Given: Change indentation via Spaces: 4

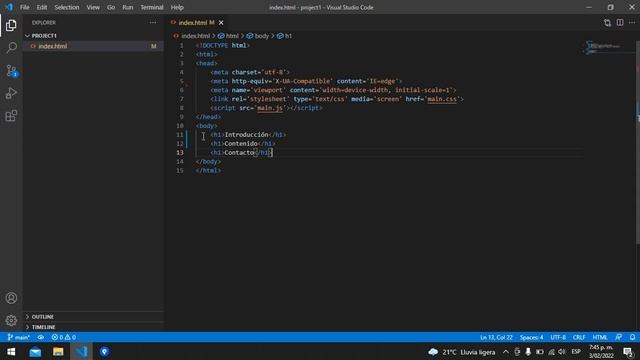Looking at the screenshot, I should click(531, 337).
